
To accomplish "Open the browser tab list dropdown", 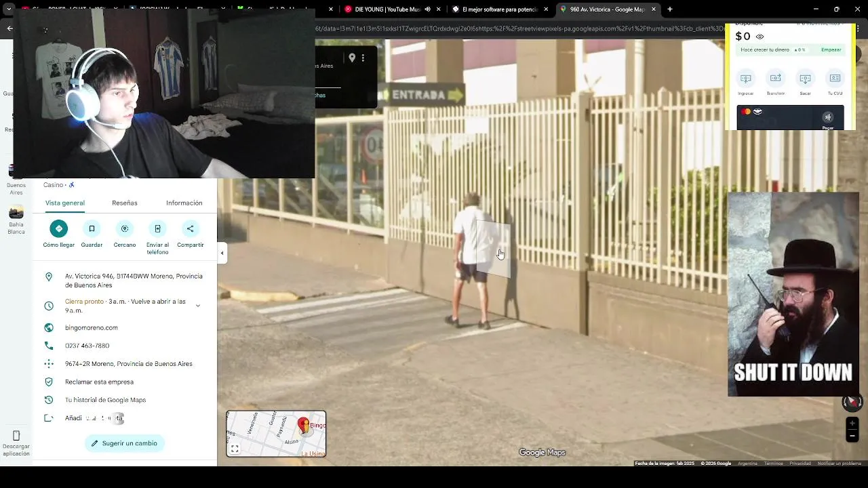I will pyautogui.click(x=9, y=9).
